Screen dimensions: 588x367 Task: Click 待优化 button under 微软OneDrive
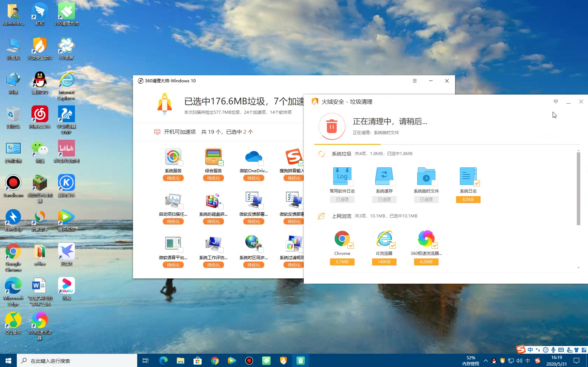click(x=253, y=178)
